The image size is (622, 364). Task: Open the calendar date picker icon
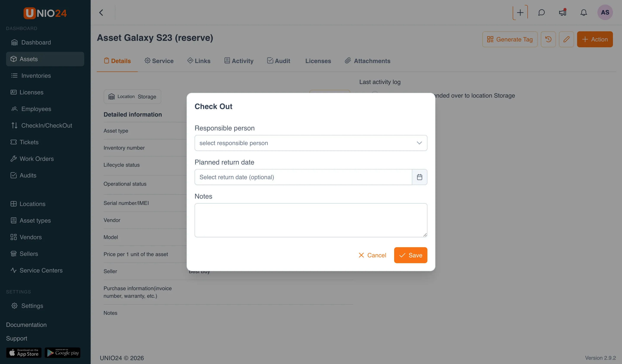420,177
